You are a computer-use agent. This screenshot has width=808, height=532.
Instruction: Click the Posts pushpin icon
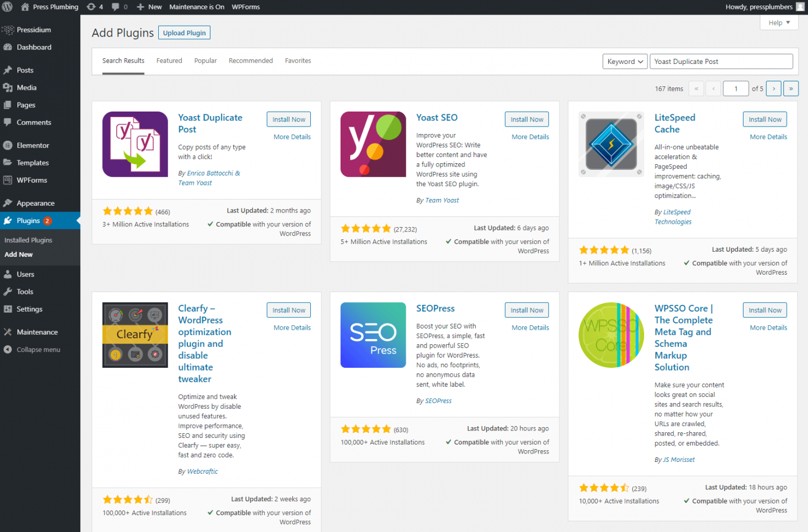(x=8, y=70)
